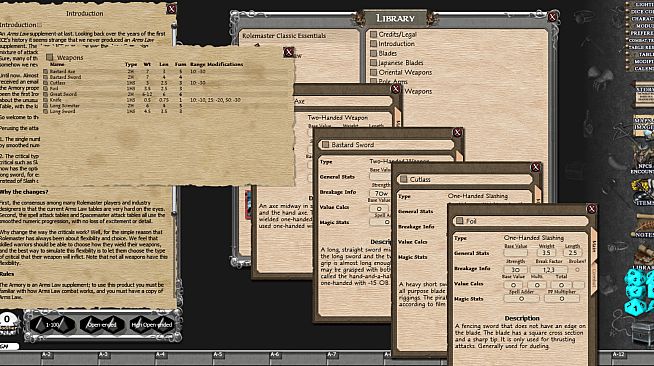Edit Weight value 3.5 on Foil sheet

click(x=546, y=253)
